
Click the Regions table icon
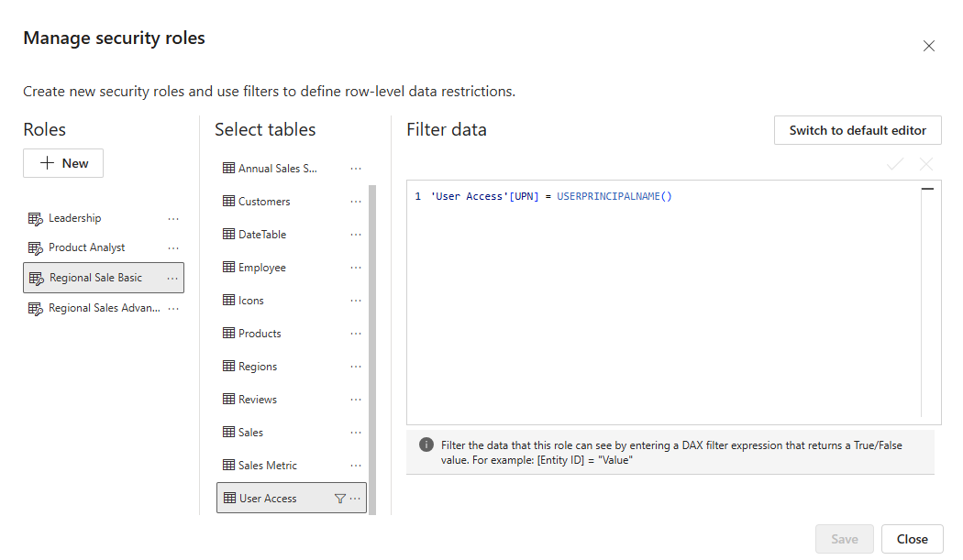pyautogui.click(x=228, y=366)
